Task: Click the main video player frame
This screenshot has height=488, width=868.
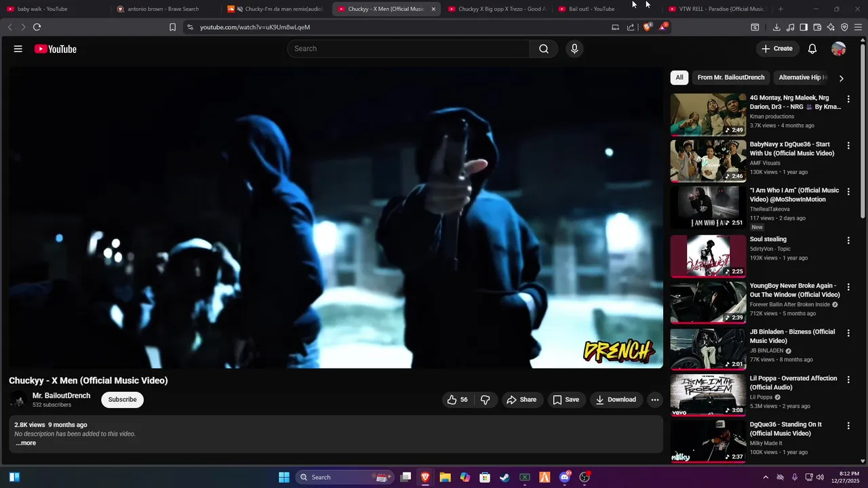Action: pos(336,218)
